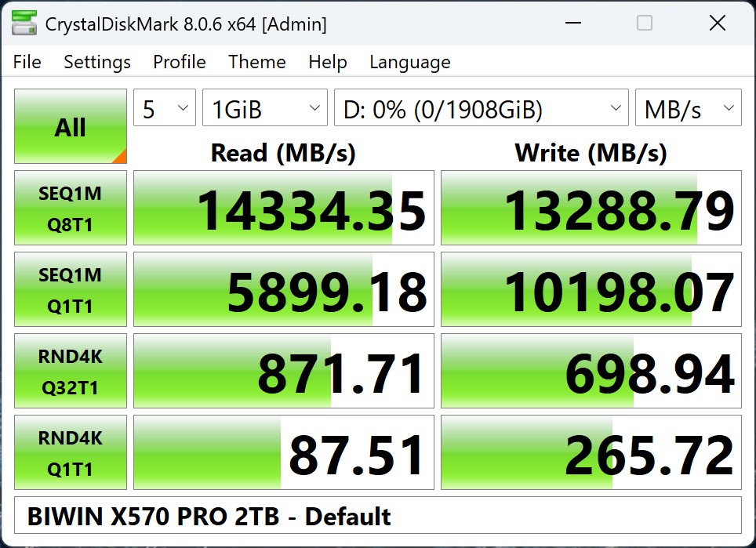Image resolution: width=756 pixels, height=548 pixels.
Task: Open the test count dropdown showing 5
Action: (x=165, y=107)
